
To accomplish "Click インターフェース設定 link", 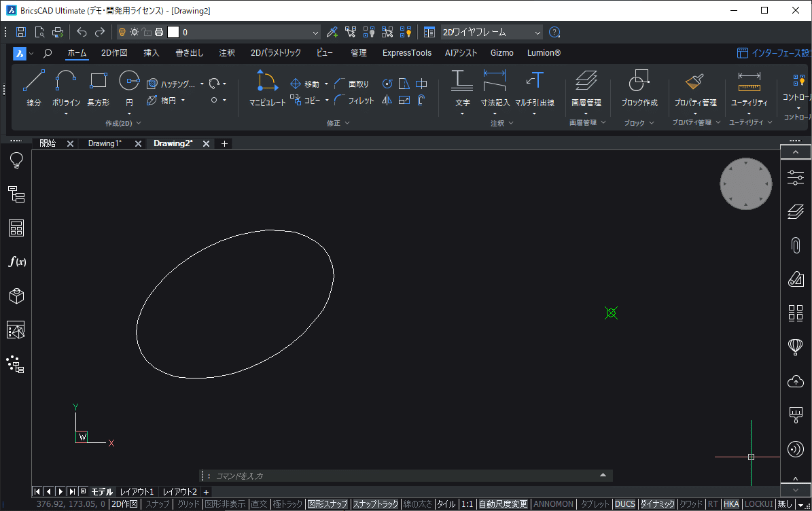I will pos(774,53).
